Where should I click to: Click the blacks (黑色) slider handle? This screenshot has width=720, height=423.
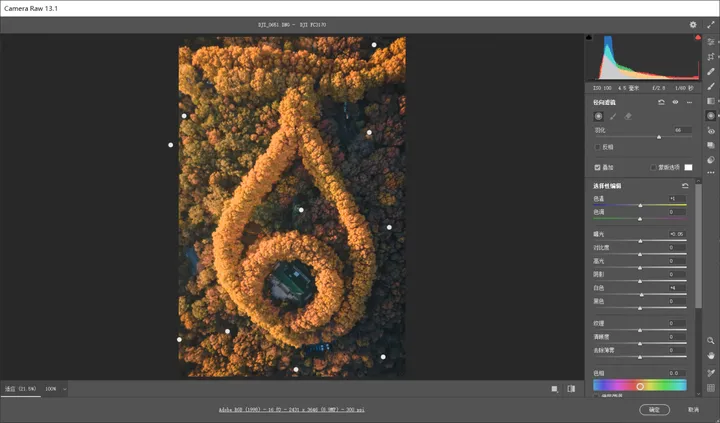640,308
